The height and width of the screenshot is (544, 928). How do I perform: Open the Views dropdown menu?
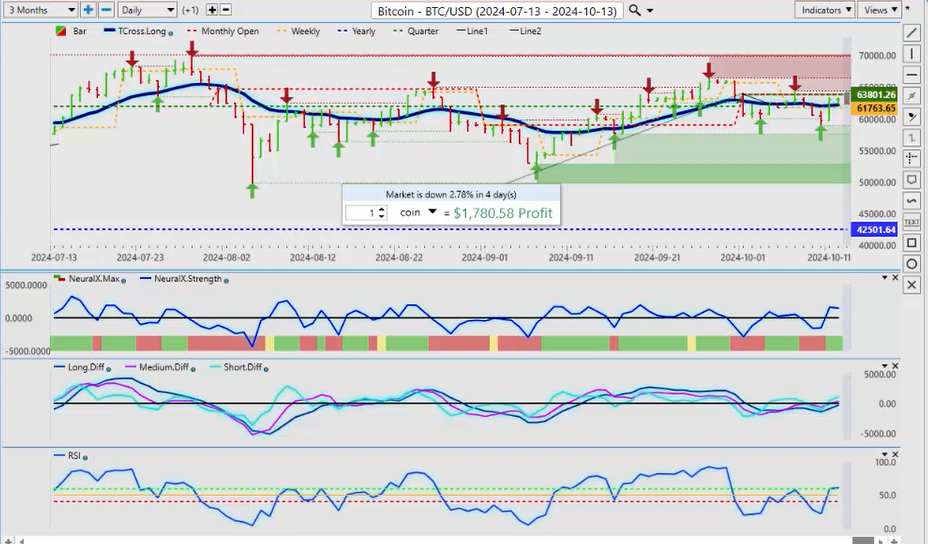(879, 9)
